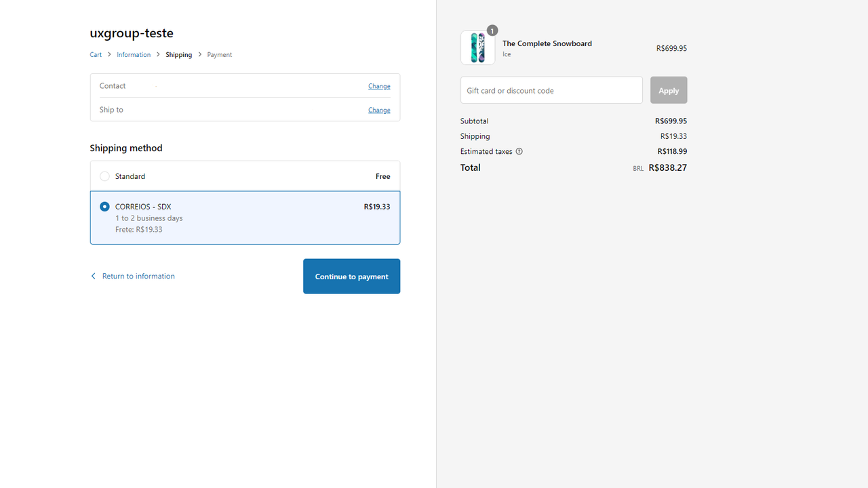Select the Standard free shipping radio button
The width and height of the screenshot is (868, 488).
[x=104, y=176]
